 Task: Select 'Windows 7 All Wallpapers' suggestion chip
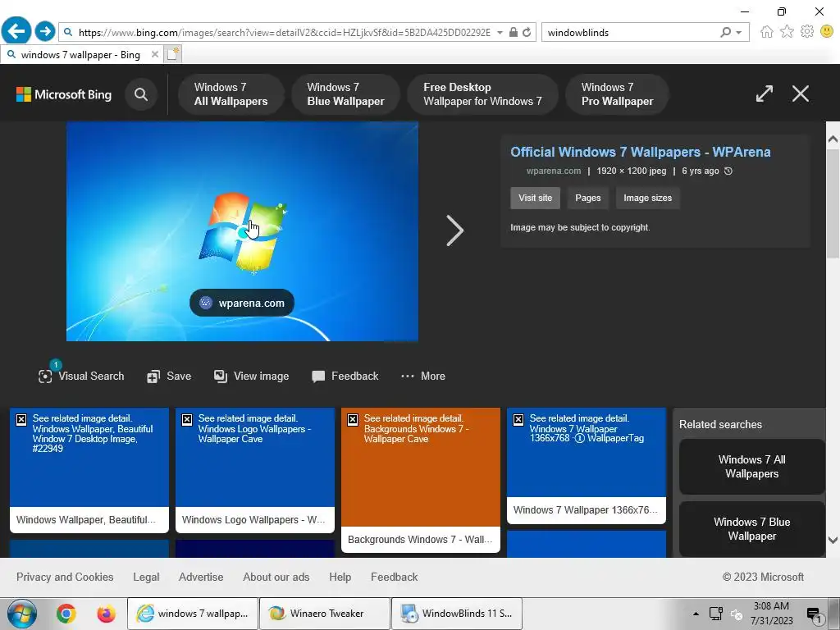click(231, 94)
